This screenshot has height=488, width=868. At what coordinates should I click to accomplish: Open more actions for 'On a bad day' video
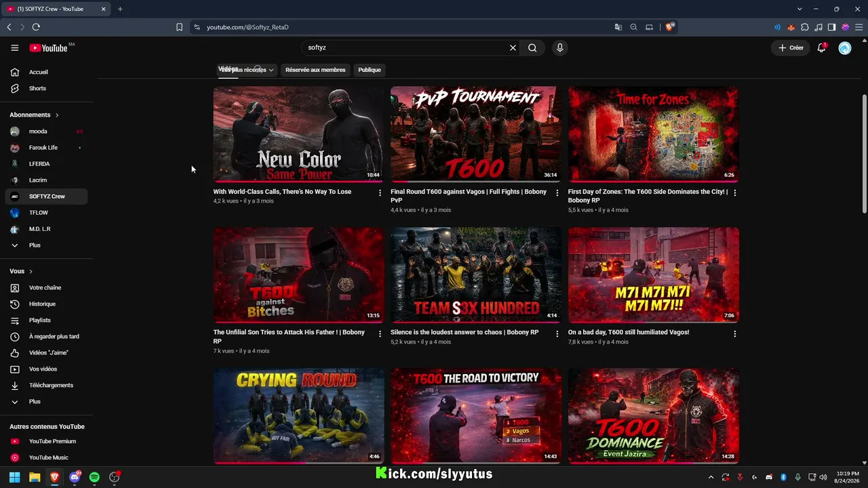734,333
